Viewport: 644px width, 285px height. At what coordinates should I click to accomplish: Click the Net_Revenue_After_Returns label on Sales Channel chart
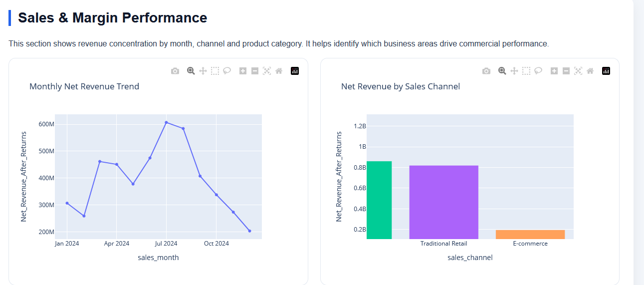point(339,177)
